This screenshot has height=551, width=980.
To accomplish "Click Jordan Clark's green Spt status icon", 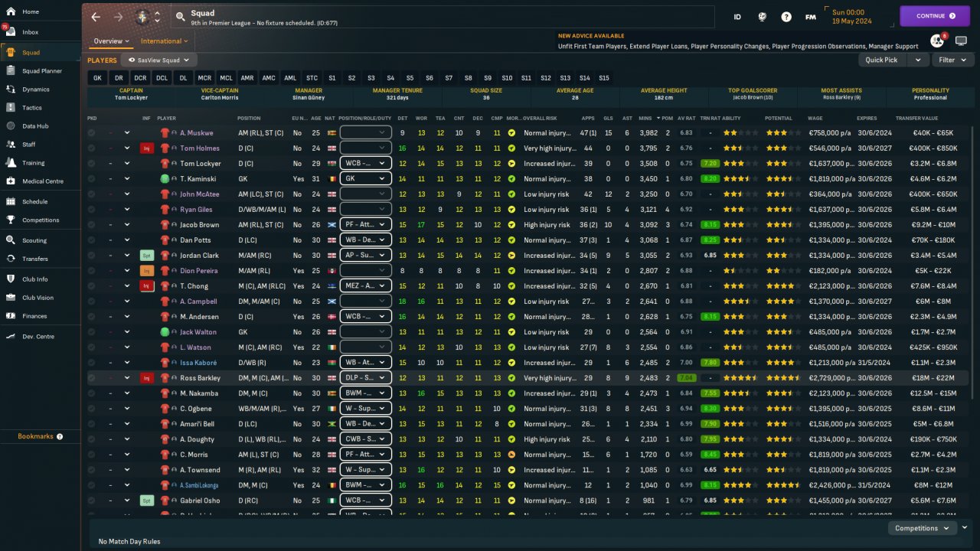I will (146, 256).
